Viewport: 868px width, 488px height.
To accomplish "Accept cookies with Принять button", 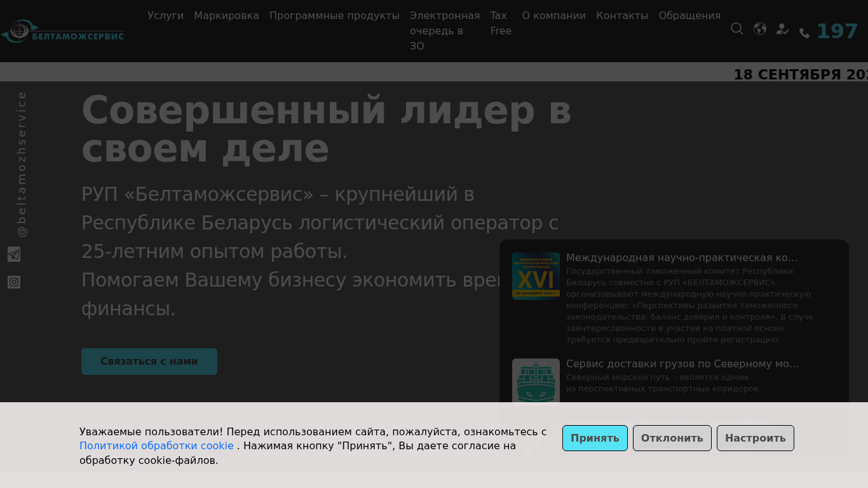I will coord(595,438).
